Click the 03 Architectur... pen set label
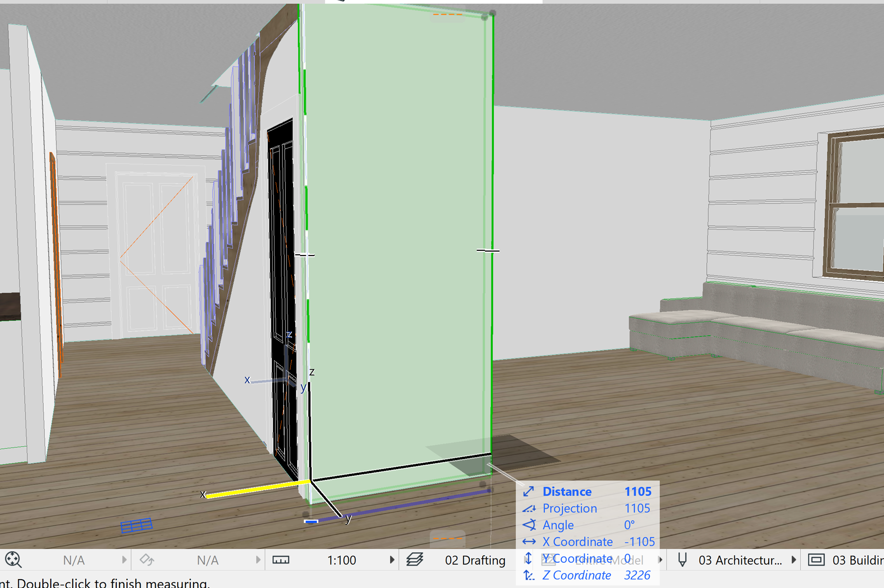This screenshot has height=588, width=884. (x=740, y=560)
